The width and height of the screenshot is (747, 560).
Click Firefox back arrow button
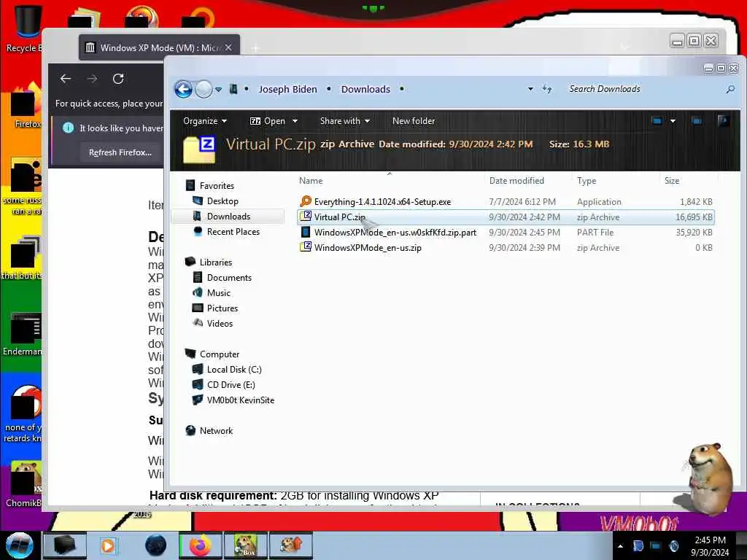[x=66, y=79]
